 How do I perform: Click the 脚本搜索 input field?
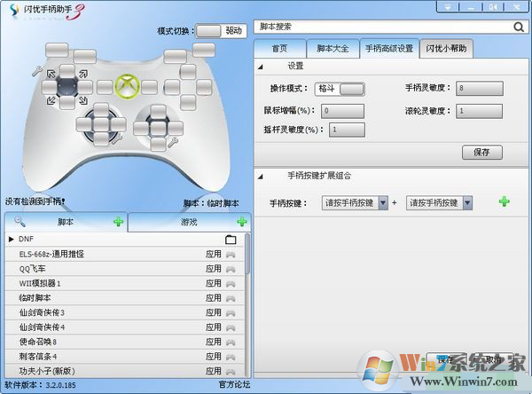coord(383,27)
